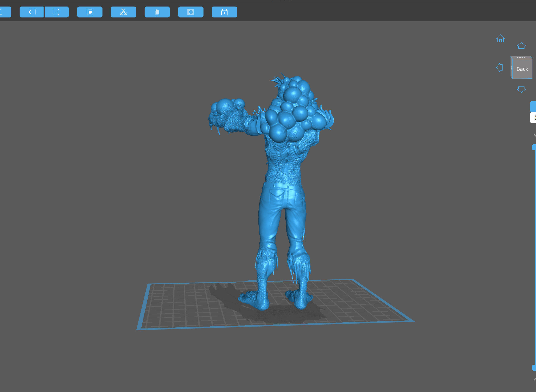The image size is (536, 392).
Task: Open the repair tool with first-aid kit icon
Action: click(x=225, y=12)
